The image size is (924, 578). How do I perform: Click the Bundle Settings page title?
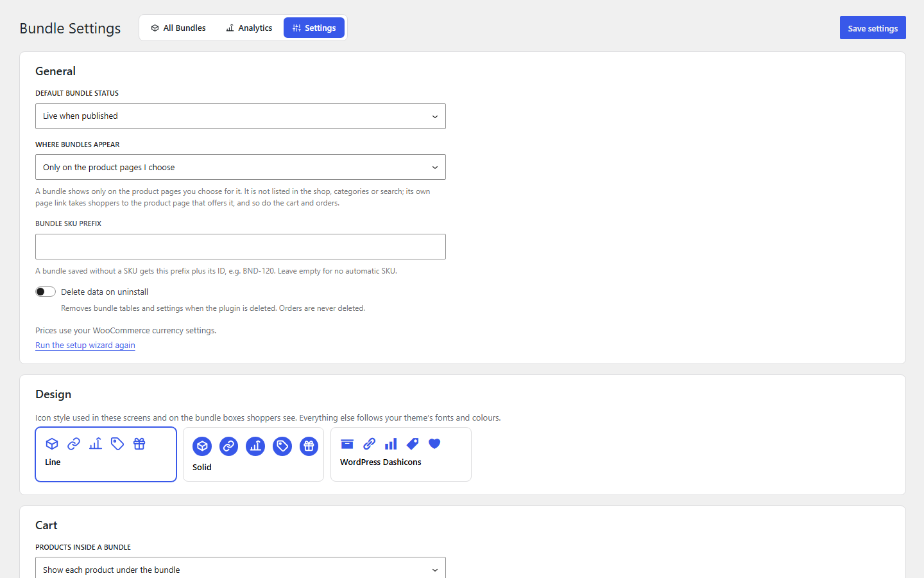70,28
